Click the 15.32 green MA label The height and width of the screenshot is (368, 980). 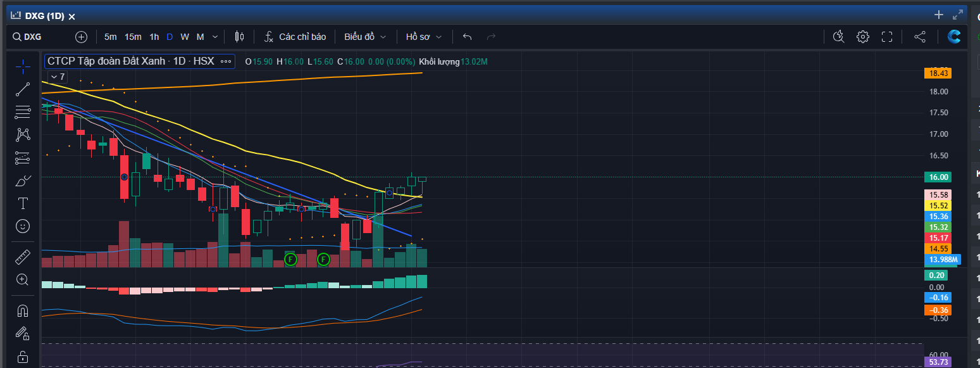(x=938, y=227)
